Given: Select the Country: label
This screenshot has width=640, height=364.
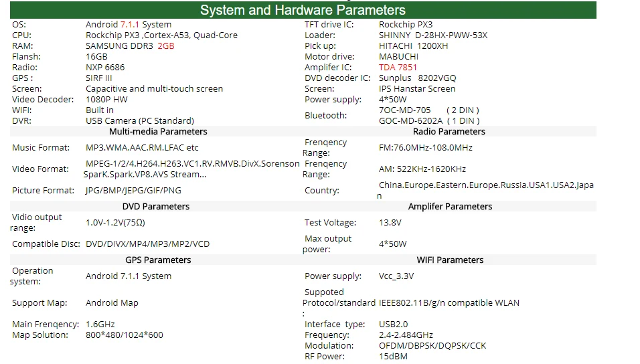Looking at the screenshot, I should pos(322,191).
